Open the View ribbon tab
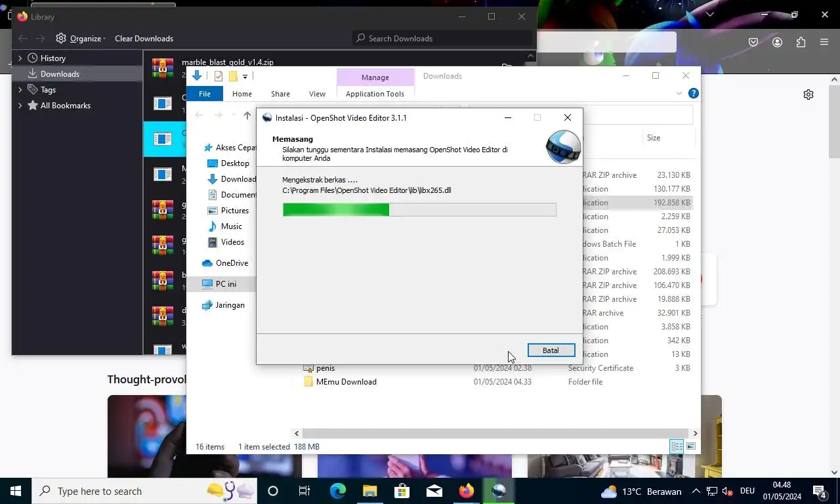This screenshot has width=840, height=504. coord(317,94)
